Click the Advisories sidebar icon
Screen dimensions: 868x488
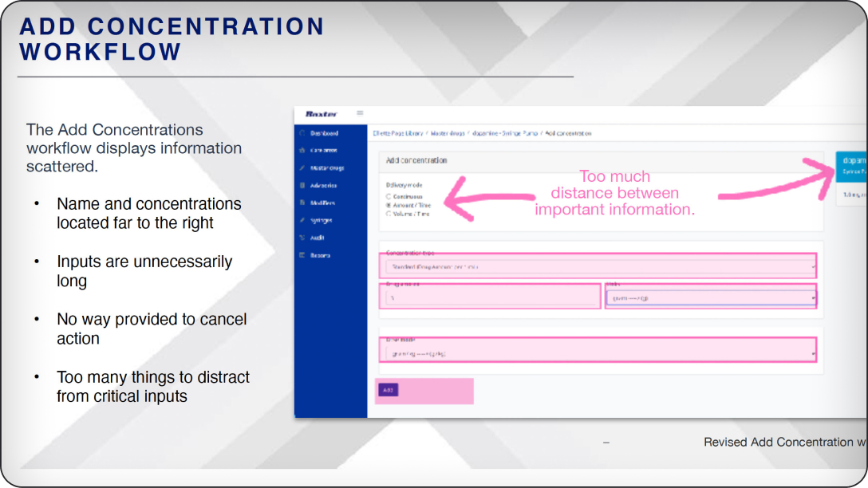click(302, 186)
